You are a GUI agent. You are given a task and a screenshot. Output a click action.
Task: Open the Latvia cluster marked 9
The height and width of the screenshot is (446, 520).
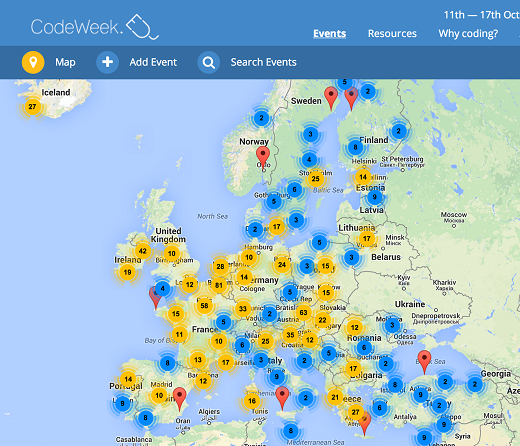(x=374, y=197)
